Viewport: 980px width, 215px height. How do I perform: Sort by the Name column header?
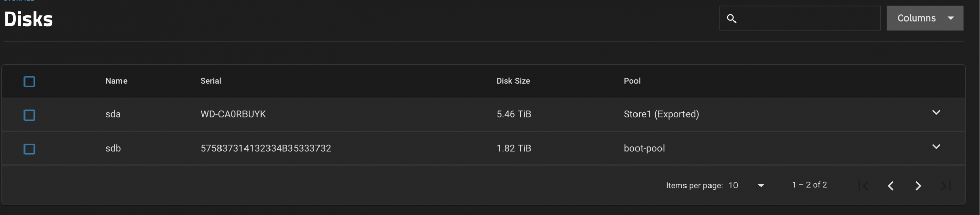tap(116, 81)
